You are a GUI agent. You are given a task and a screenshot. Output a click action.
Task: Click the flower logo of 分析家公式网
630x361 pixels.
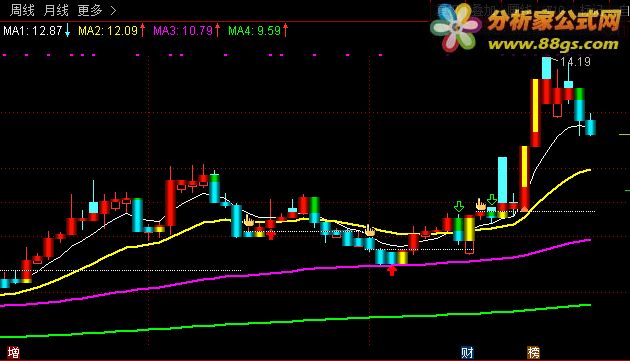point(456,27)
